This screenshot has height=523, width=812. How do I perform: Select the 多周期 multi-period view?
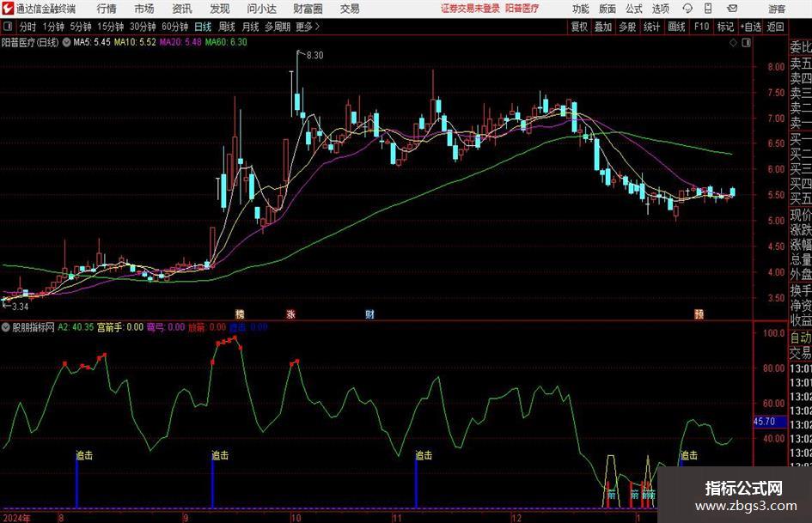tap(278, 27)
